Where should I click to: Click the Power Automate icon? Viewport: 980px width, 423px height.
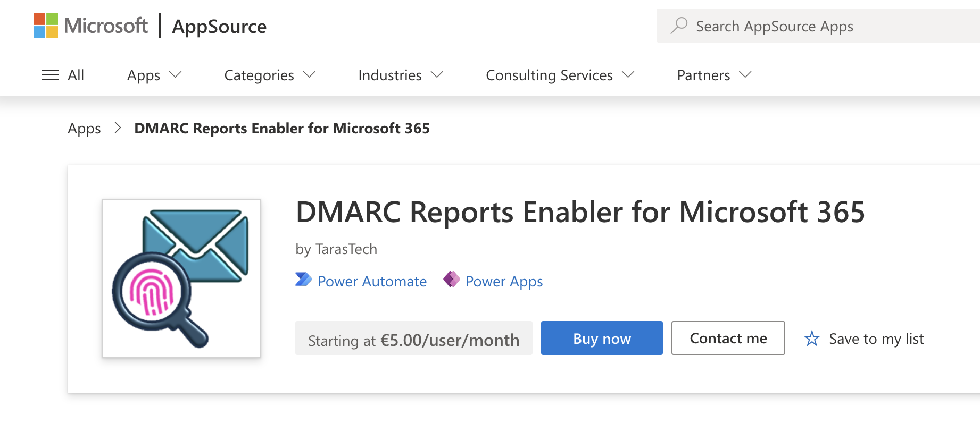point(304,280)
